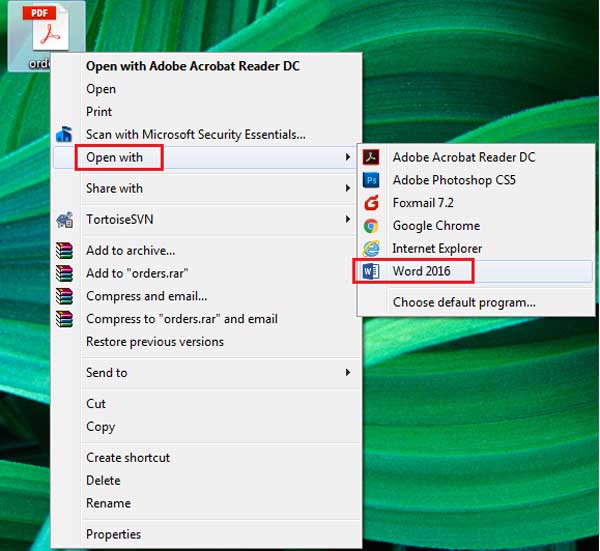The height and width of the screenshot is (551, 600).
Task: Click the Adobe Acrobat Reader icon in submenu
Action: pos(371,157)
